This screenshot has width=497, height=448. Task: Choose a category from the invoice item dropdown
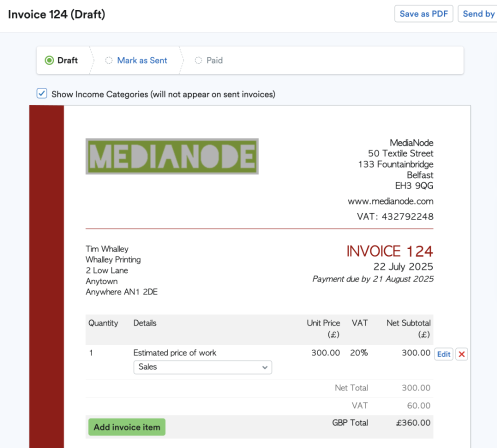pyautogui.click(x=202, y=367)
